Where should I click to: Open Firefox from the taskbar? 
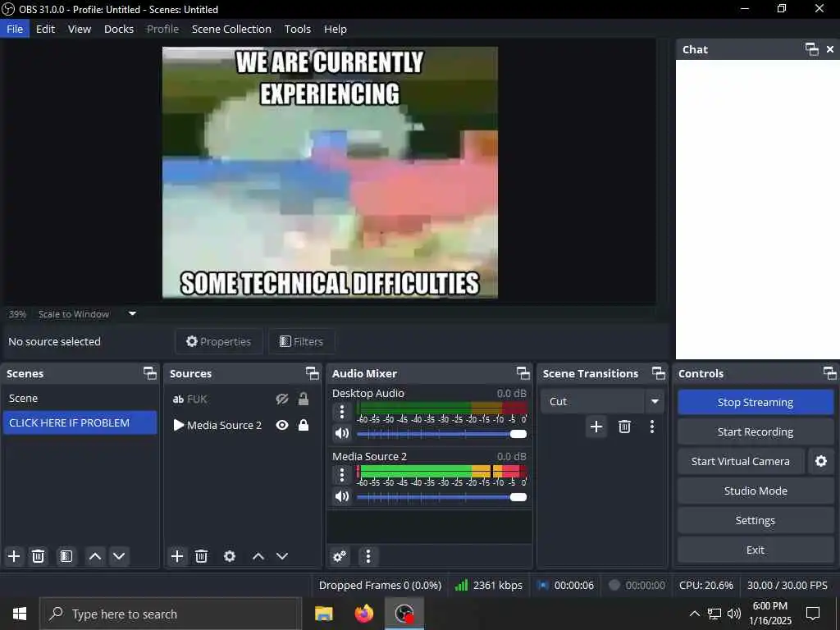(x=364, y=614)
